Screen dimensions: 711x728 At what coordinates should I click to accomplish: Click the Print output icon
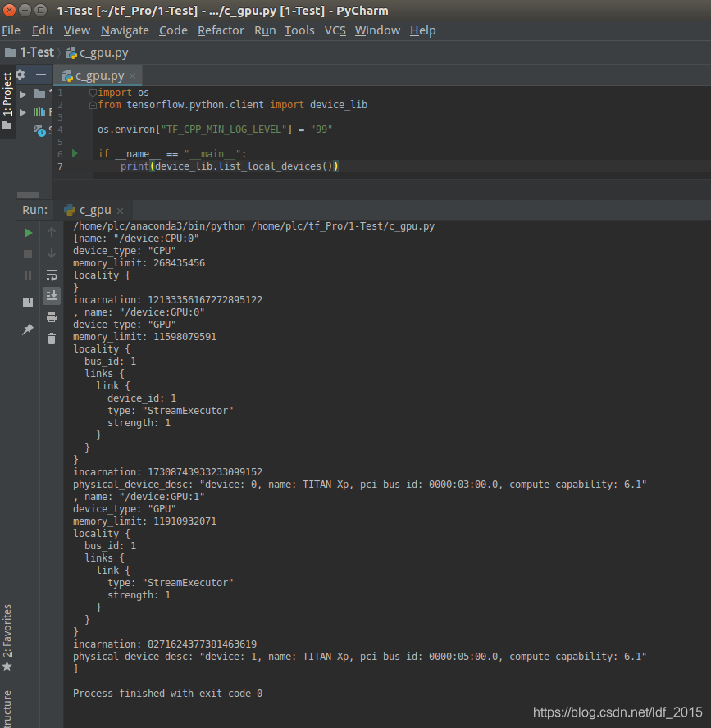(52, 317)
